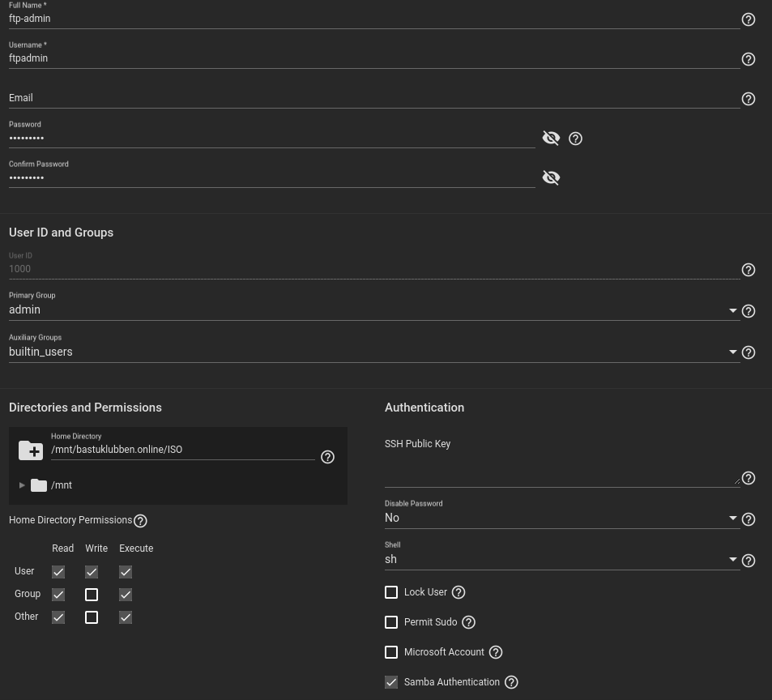Toggle the Samba Authentication checkbox
This screenshot has width=772, height=700.
(391, 682)
